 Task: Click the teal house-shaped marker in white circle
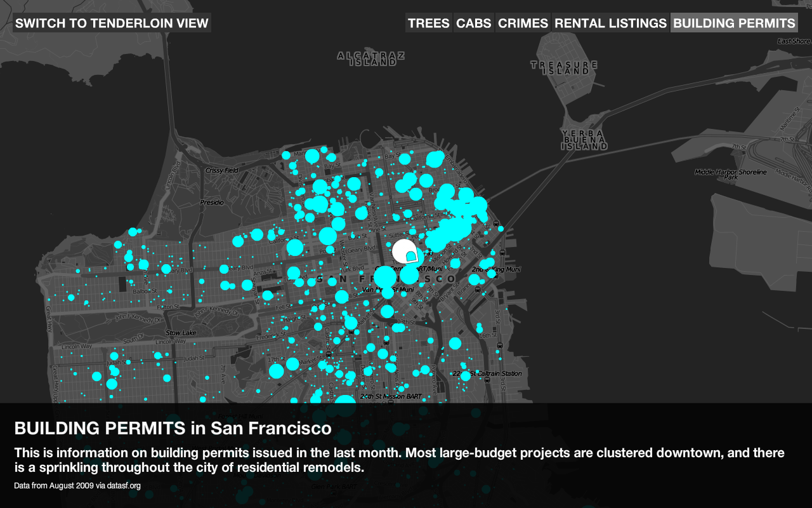pyautogui.click(x=411, y=257)
